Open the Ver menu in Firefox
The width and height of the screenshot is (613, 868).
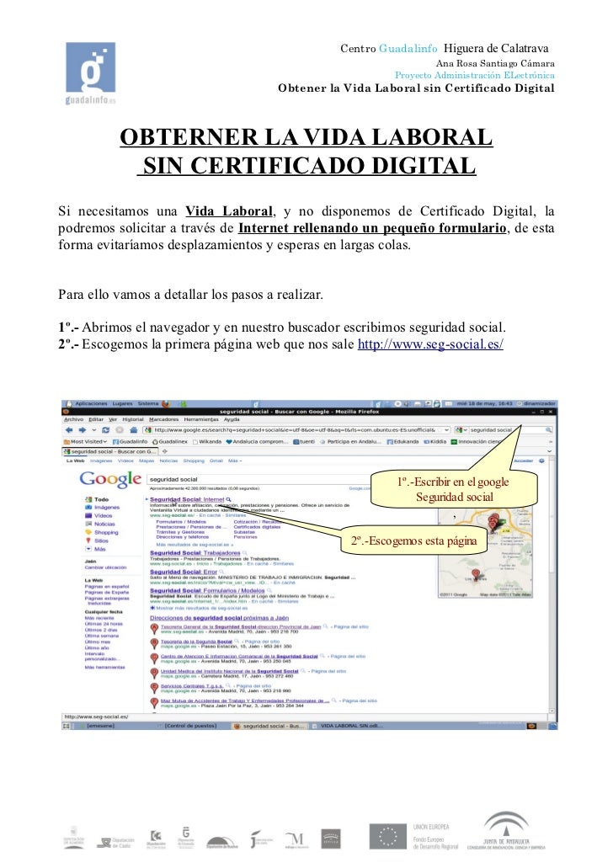coord(113,419)
